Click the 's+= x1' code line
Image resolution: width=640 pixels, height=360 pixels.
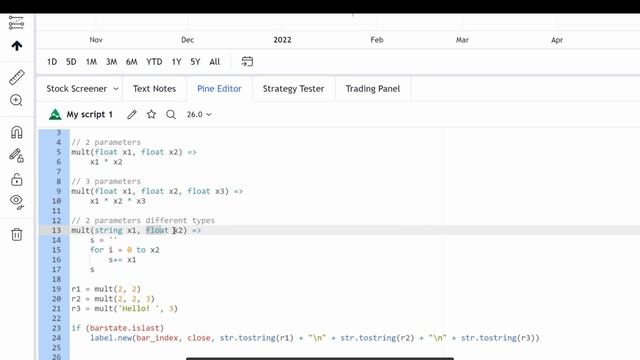[x=122, y=260]
